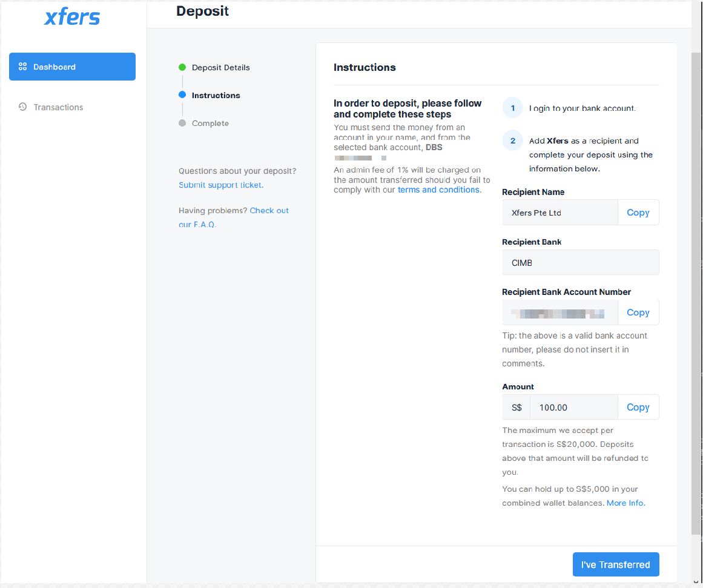Click the green Deposit Details step dot

(182, 67)
